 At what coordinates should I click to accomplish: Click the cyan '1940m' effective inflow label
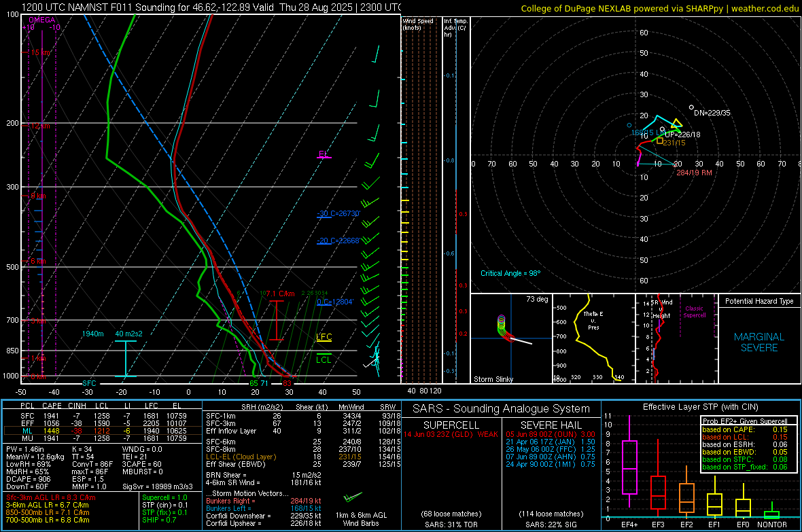[x=92, y=334]
